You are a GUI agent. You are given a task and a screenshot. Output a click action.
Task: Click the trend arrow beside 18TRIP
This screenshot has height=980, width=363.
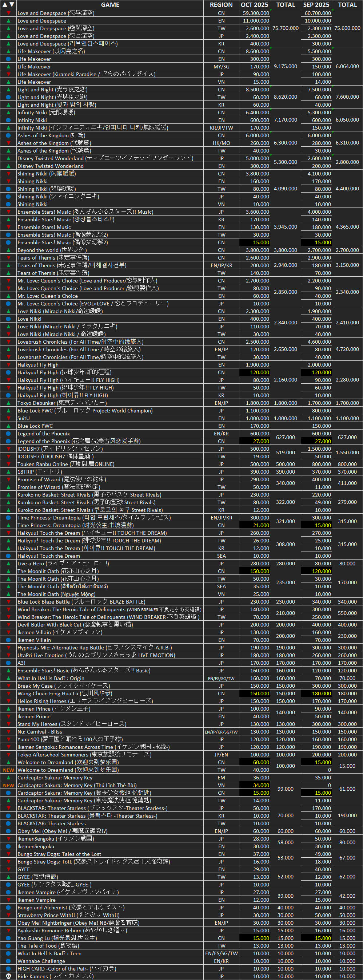coord(8,472)
